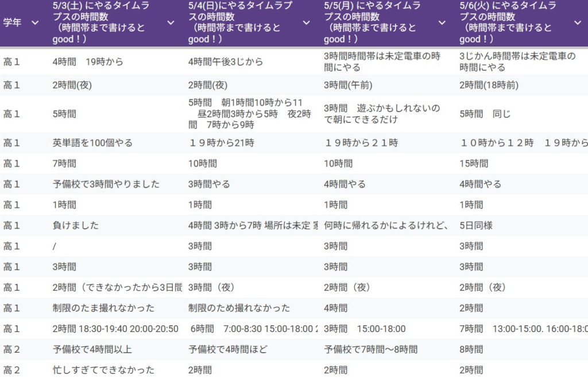Open the 学年 column filter dropdown arrow
588x378 pixels.
tap(35, 22)
